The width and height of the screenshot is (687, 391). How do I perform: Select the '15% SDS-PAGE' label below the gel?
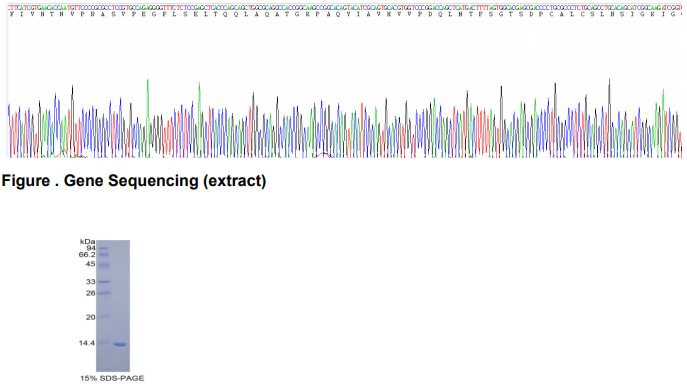112,378
